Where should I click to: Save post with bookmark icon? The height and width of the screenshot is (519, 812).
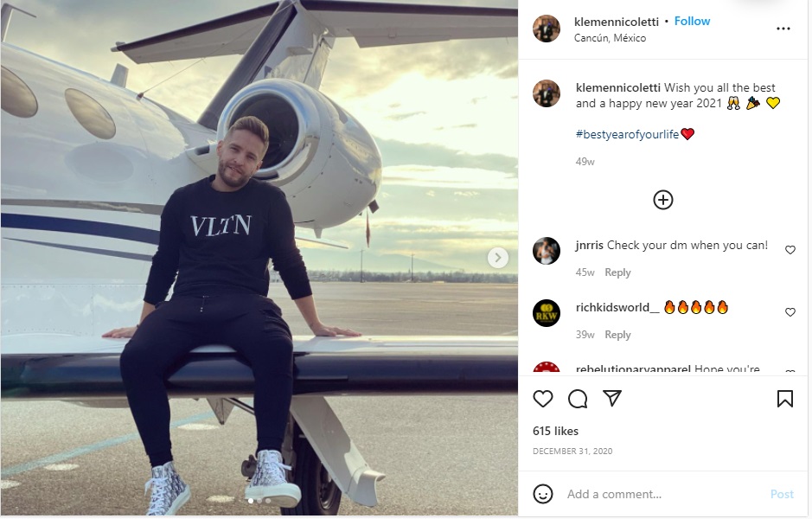(x=785, y=399)
